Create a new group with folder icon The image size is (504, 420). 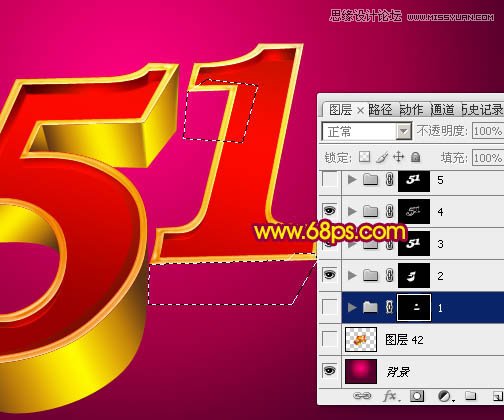471,396
